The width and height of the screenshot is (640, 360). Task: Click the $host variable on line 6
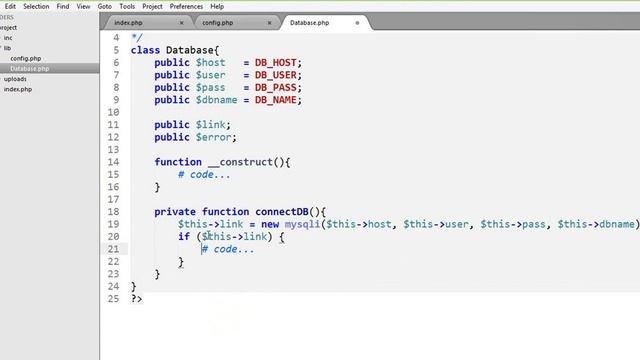click(211, 63)
